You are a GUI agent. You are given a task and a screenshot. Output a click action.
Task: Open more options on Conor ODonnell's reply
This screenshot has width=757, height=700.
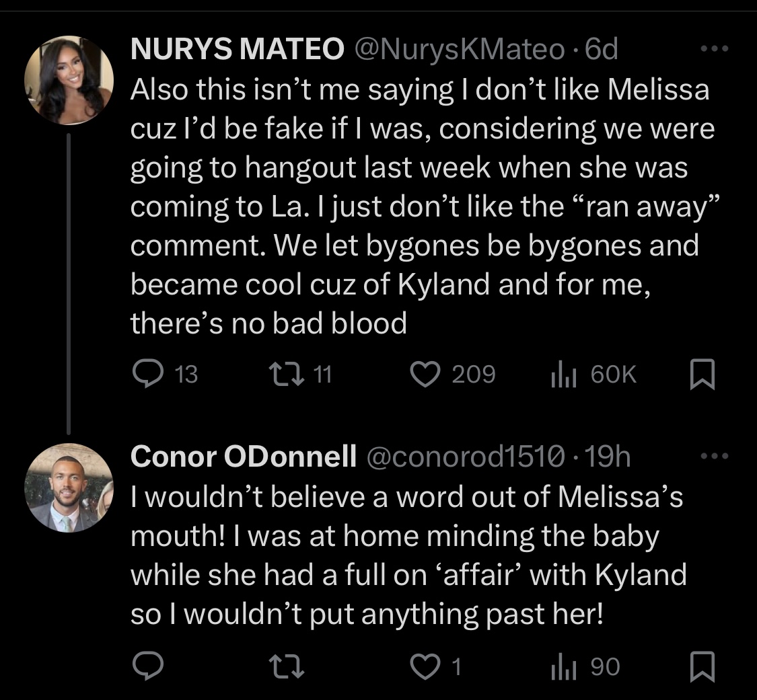(x=714, y=455)
